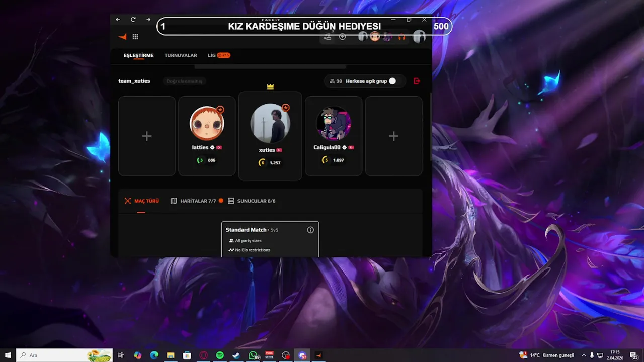Viewport: 644px width, 362px height.
Task: Click the team_xuties name
Action: click(x=134, y=81)
